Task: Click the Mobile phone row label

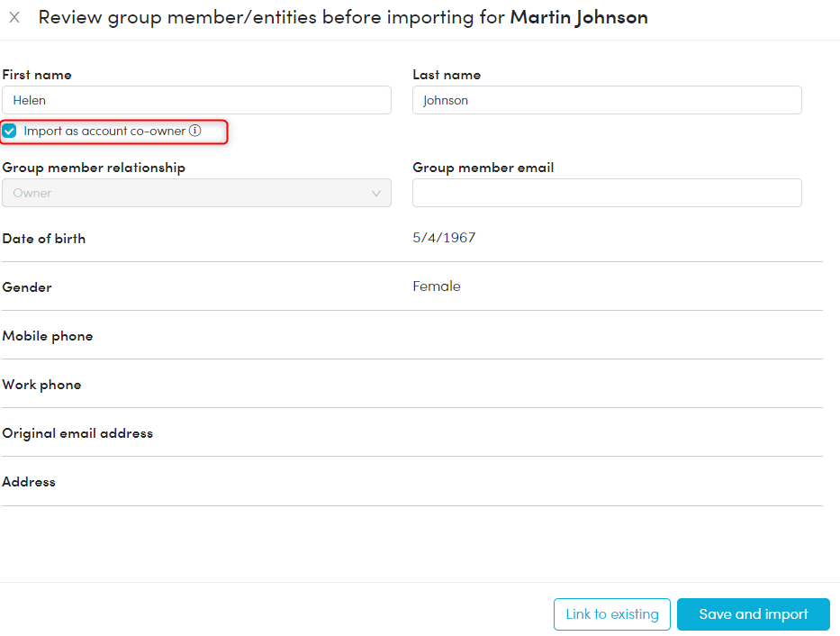Action: [x=48, y=336]
